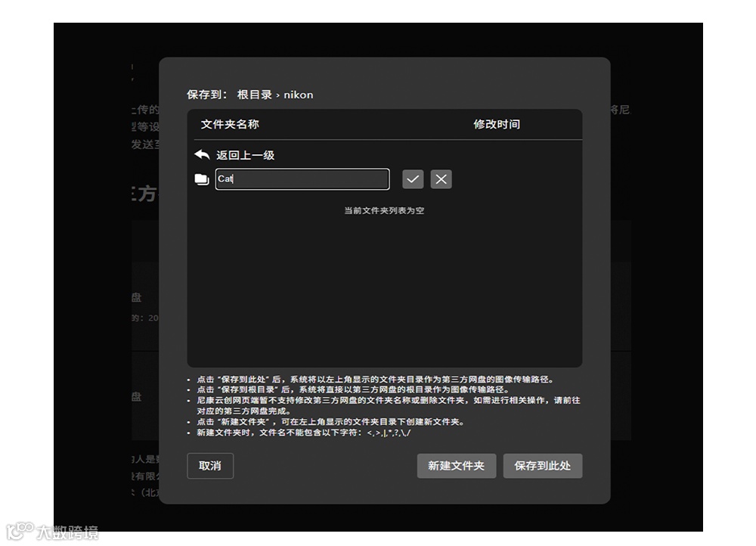The height and width of the screenshot is (546, 756).
Task: Click the back arrow to go up one level
Action: point(200,154)
